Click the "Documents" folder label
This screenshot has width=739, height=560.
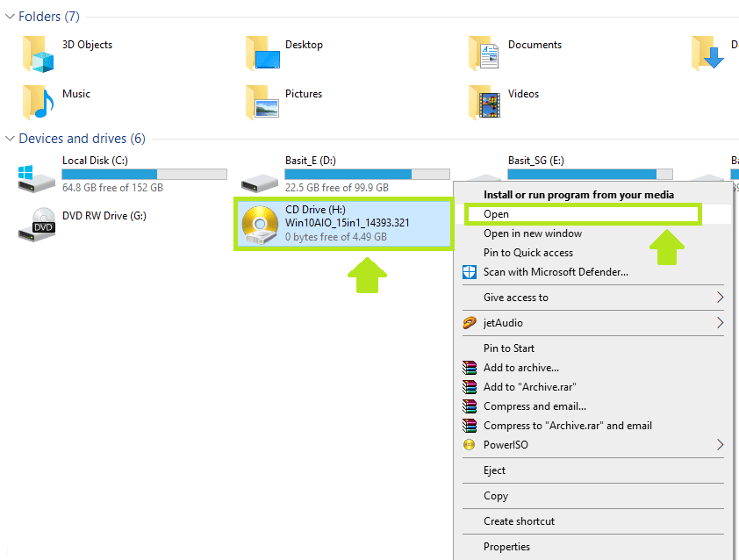535,45
